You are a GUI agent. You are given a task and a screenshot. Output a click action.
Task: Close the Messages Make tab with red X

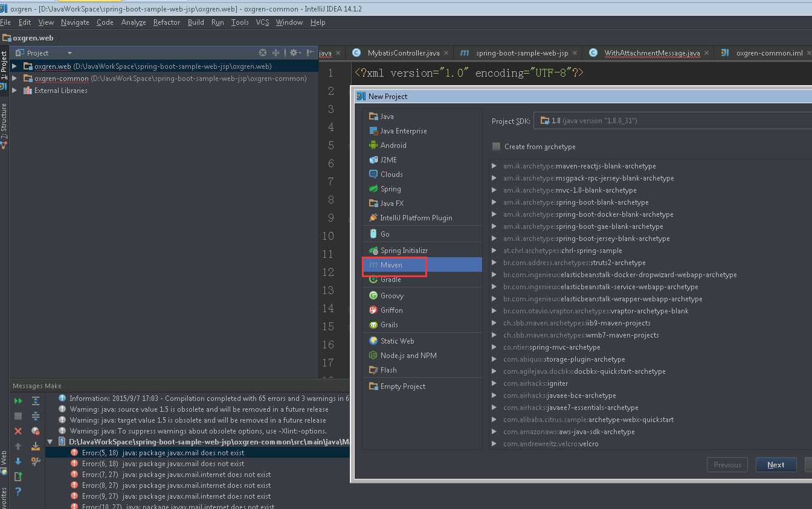pyautogui.click(x=18, y=431)
